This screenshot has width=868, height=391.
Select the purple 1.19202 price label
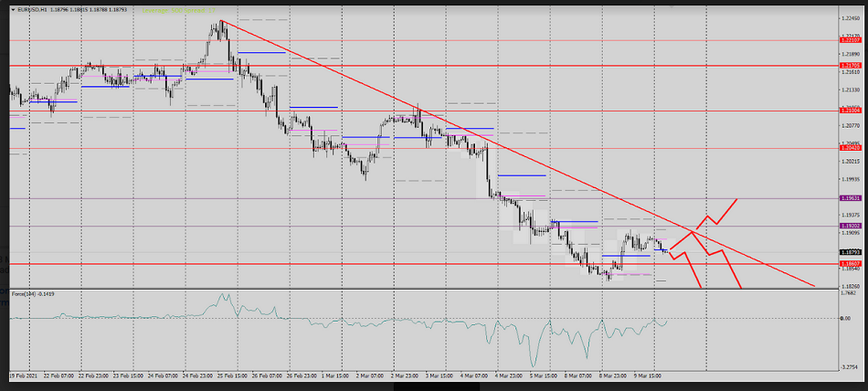(850, 226)
